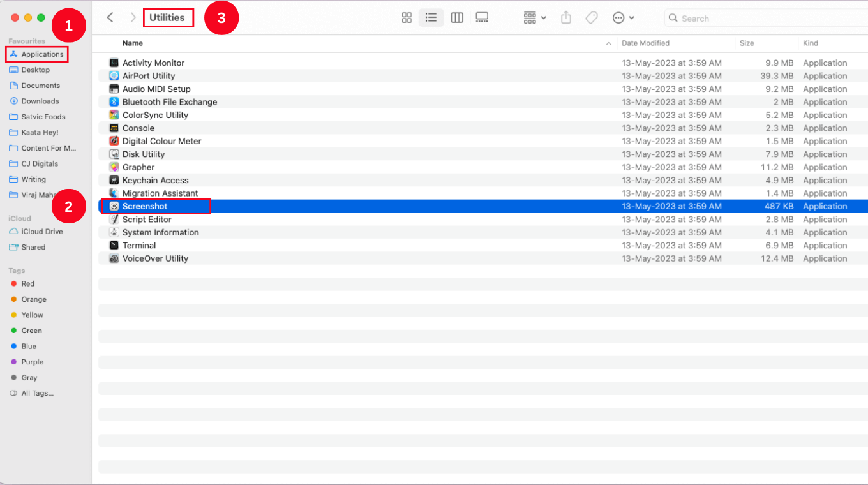868x485 pixels.
Task: Open the Writing folder in sidebar
Action: (28, 179)
